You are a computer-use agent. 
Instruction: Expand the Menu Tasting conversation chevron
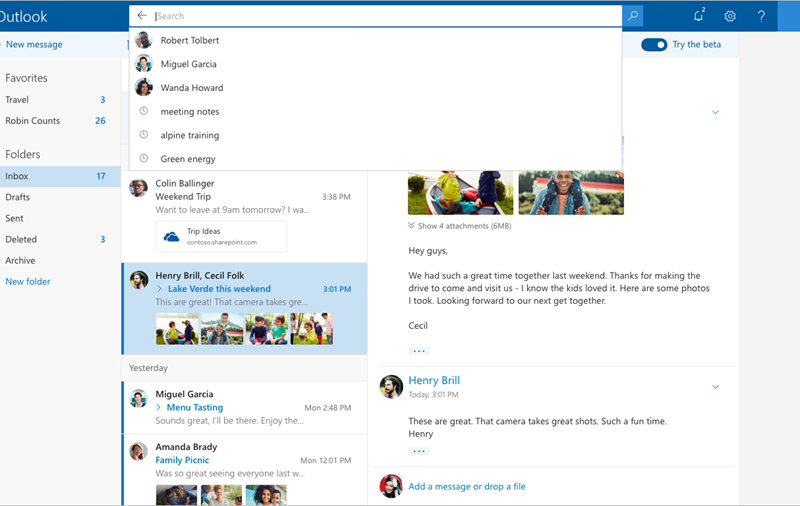pos(159,408)
